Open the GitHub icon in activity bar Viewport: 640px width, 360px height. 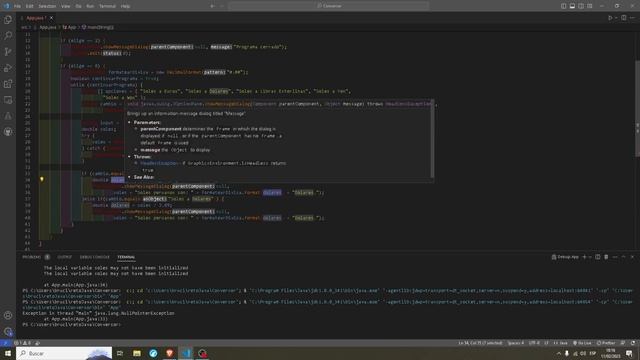(8, 132)
